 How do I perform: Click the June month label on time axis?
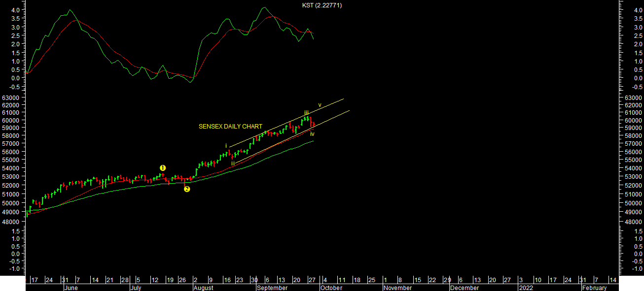[72, 288]
